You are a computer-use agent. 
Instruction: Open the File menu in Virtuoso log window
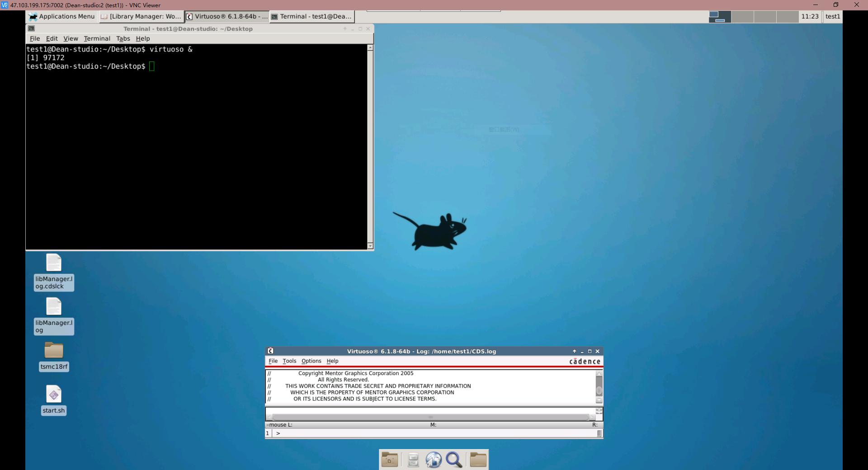tap(273, 361)
